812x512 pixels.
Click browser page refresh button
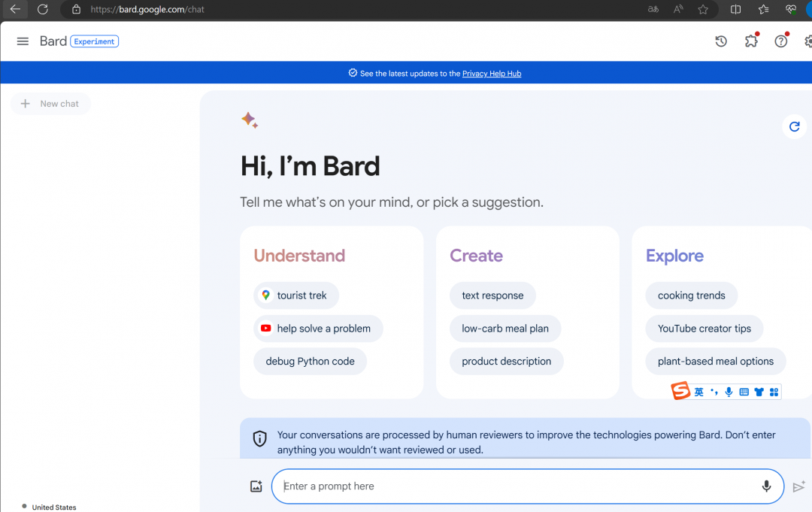43,9
